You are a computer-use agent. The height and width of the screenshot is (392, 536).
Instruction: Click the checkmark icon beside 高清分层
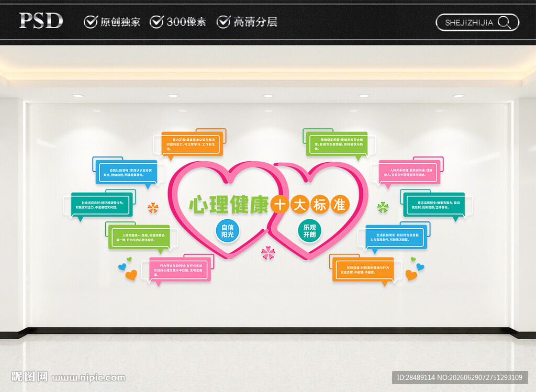(x=224, y=21)
